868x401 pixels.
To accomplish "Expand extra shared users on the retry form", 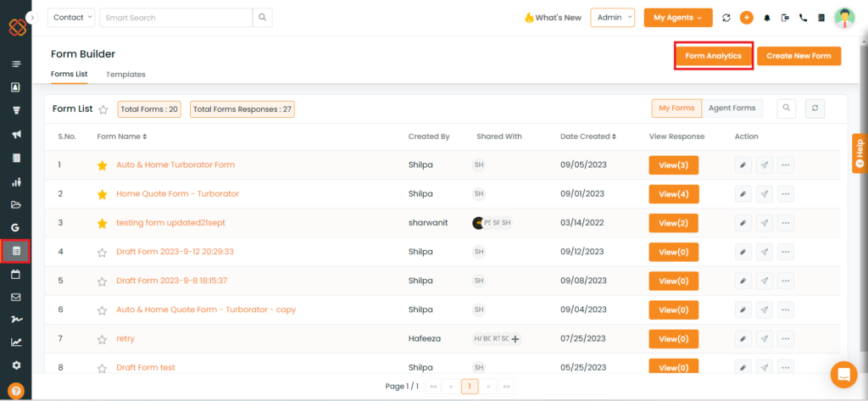I will pos(515,339).
